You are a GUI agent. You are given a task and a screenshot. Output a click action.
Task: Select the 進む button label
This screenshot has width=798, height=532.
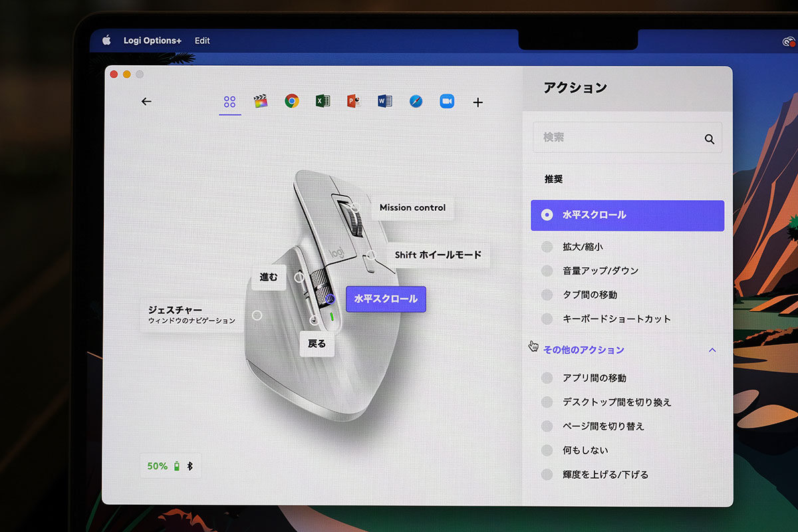coord(269,277)
